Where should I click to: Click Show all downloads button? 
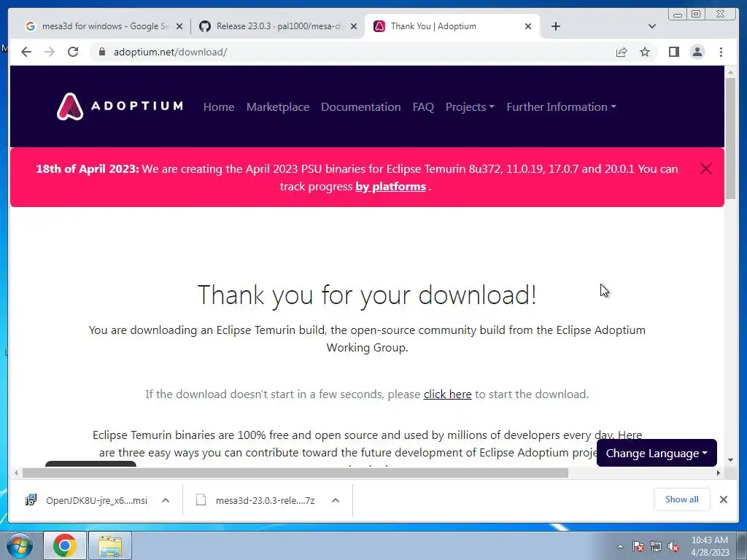(x=682, y=499)
